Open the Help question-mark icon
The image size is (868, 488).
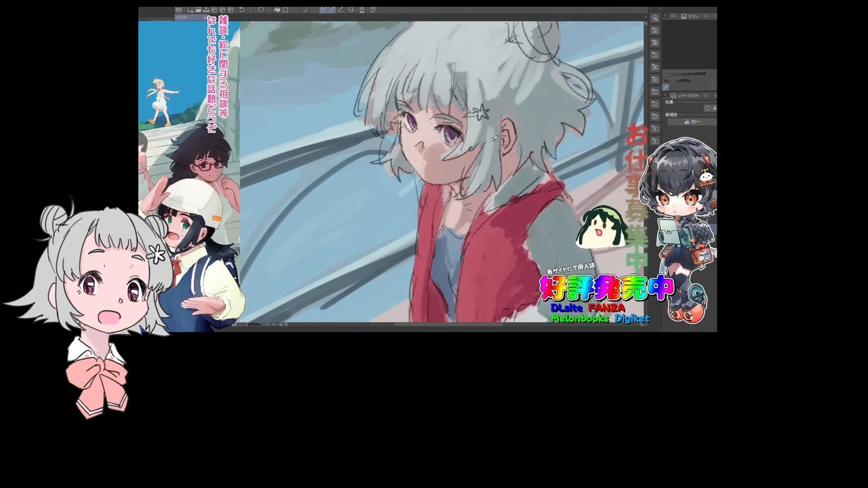coord(374,10)
